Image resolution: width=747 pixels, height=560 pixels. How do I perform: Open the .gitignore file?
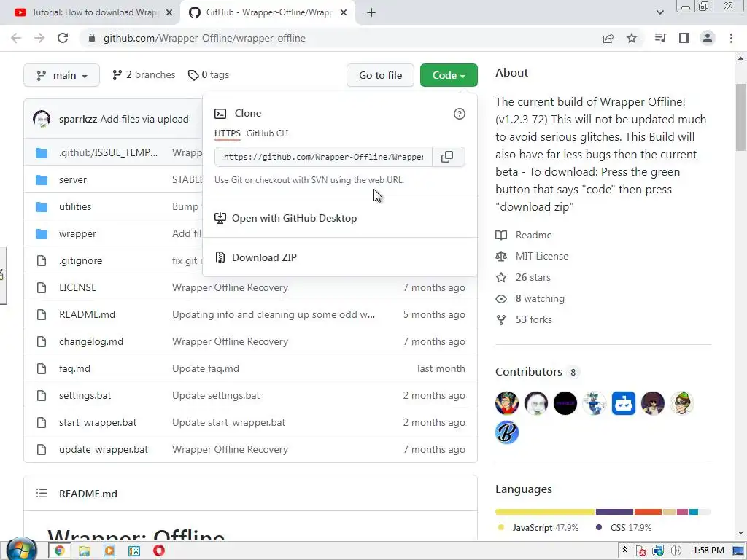pos(80,260)
